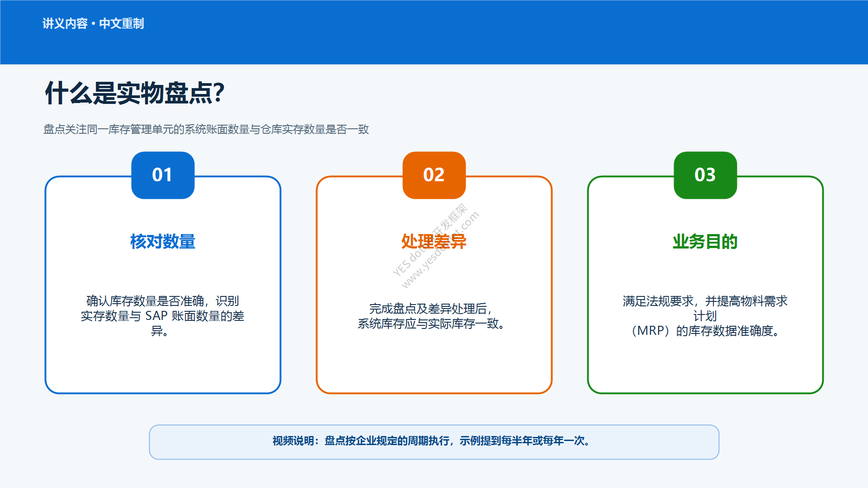Click the paragraph starting 完成盘点及差异处理后

pos(432,316)
